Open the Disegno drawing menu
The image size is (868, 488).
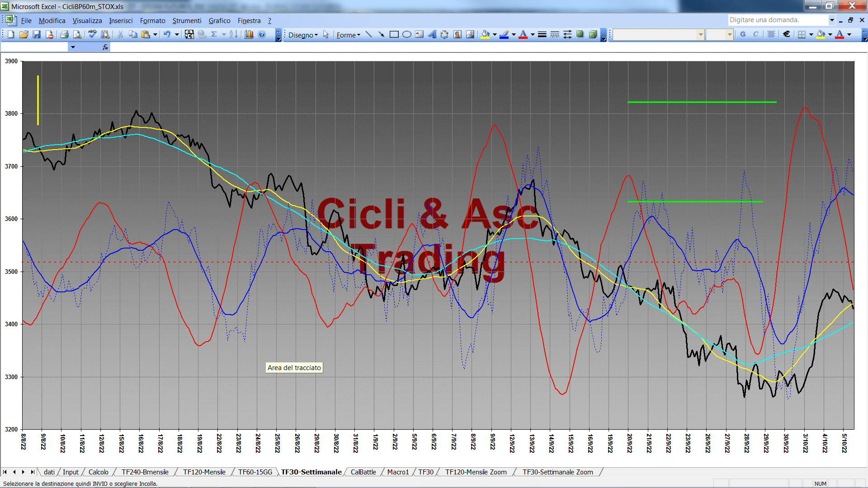(x=303, y=35)
